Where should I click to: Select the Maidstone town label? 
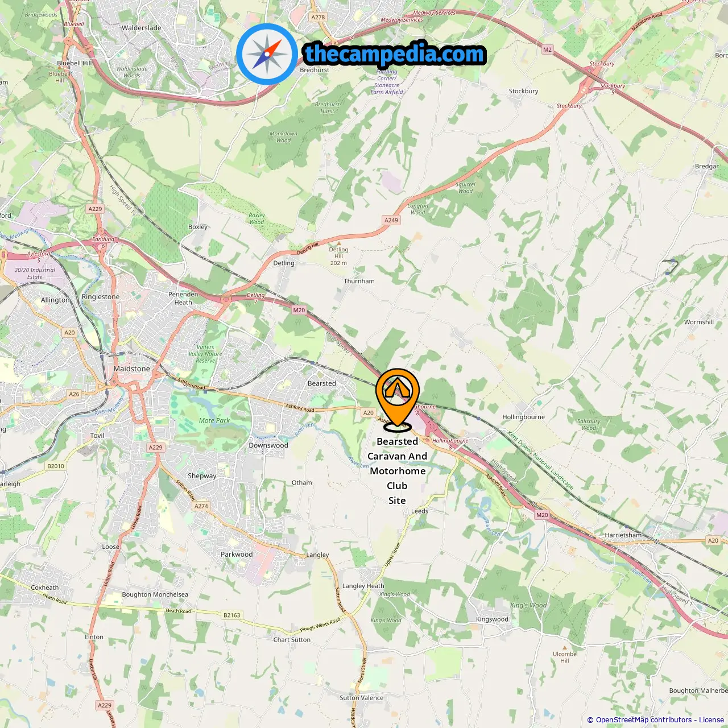(x=131, y=369)
